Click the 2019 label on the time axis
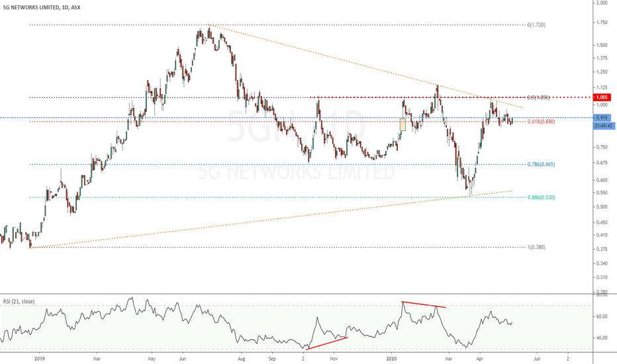 tap(40, 359)
